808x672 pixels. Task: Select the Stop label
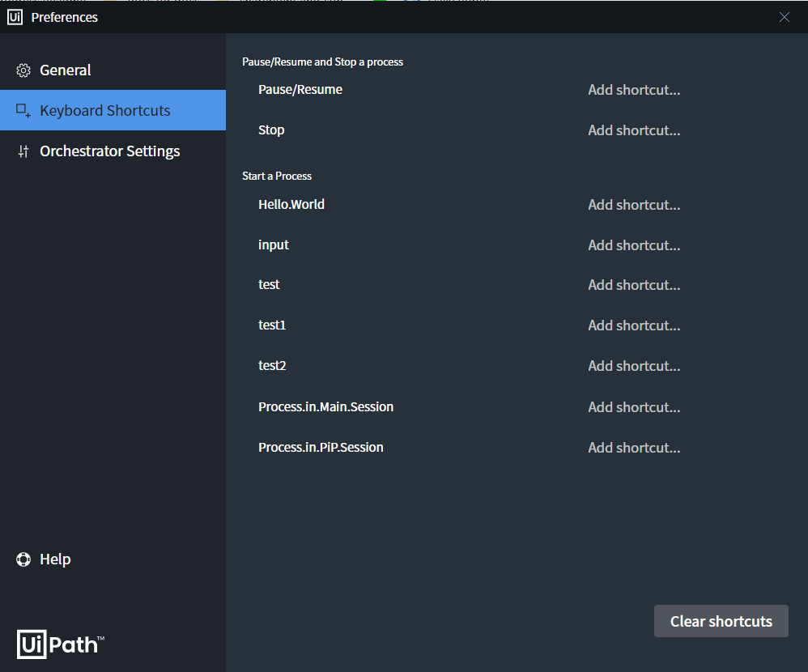click(271, 130)
